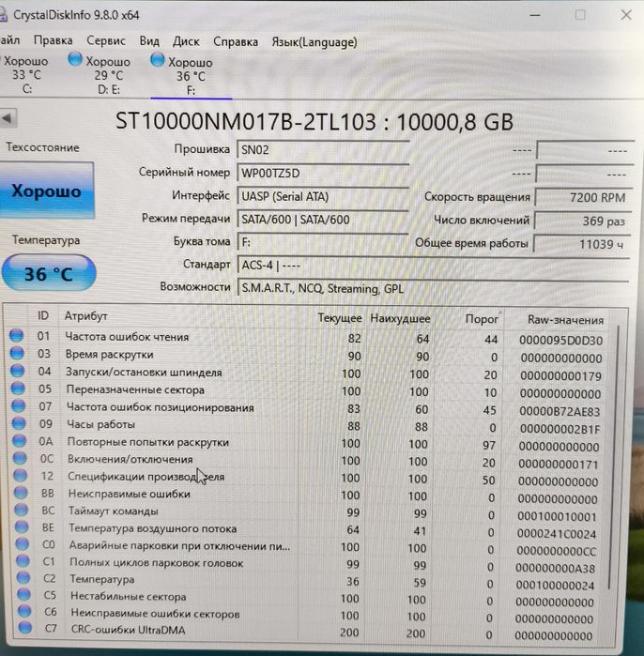
Task: Open the Диск menu
Action: click(186, 41)
